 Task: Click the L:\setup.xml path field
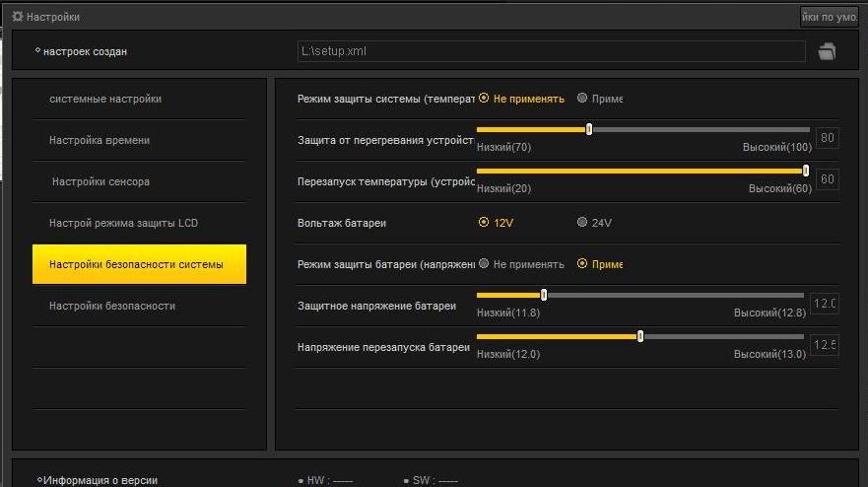pyautogui.click(x=551, y=51)
